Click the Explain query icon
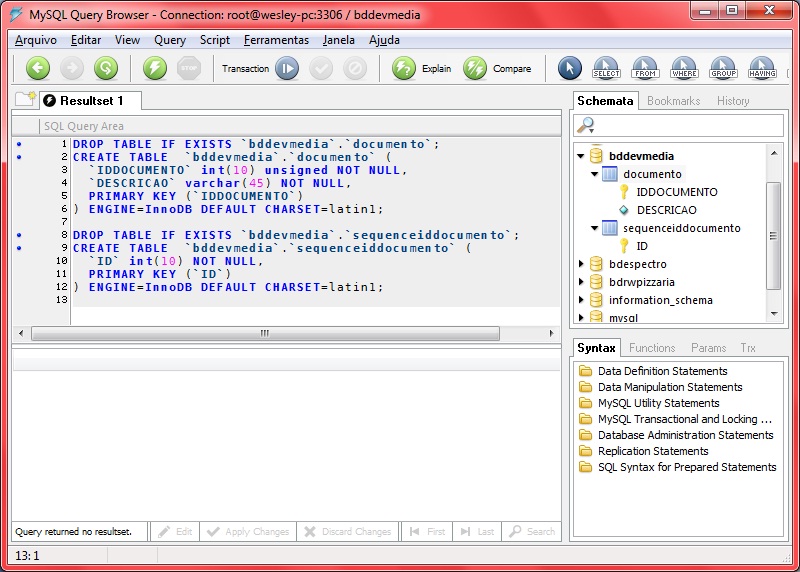Viewport: 800px width, 572px height. [x=404, y=68]
